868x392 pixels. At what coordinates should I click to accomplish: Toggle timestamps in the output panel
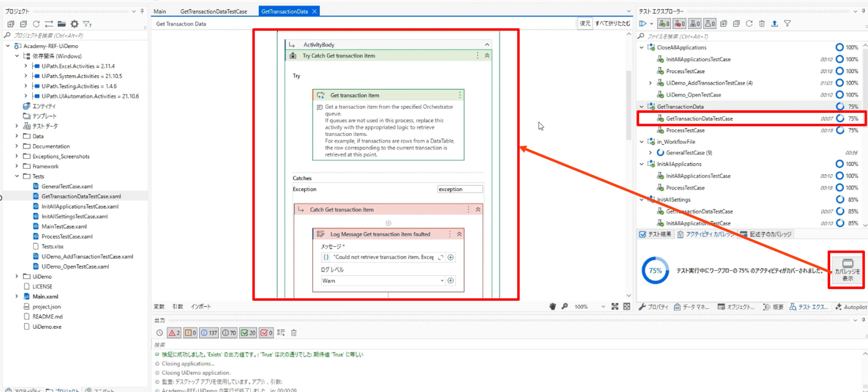(x=160, y=333)
